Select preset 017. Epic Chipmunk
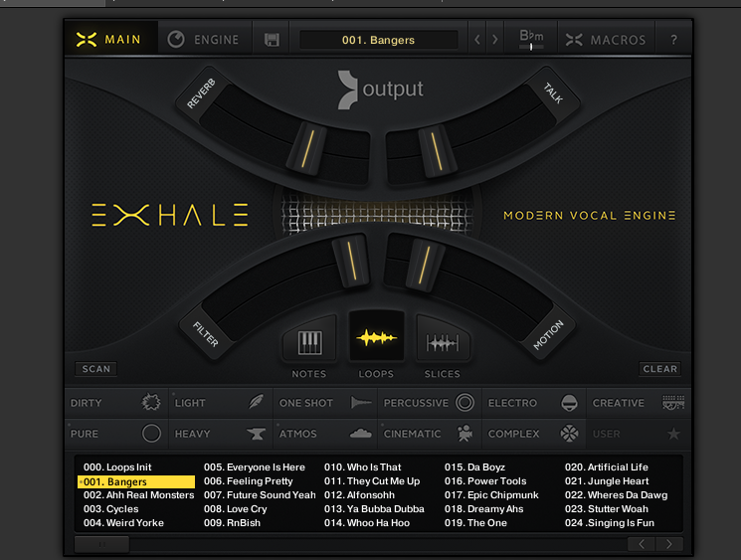The height and width of the screenshot is (560, 741). (491, 494)
